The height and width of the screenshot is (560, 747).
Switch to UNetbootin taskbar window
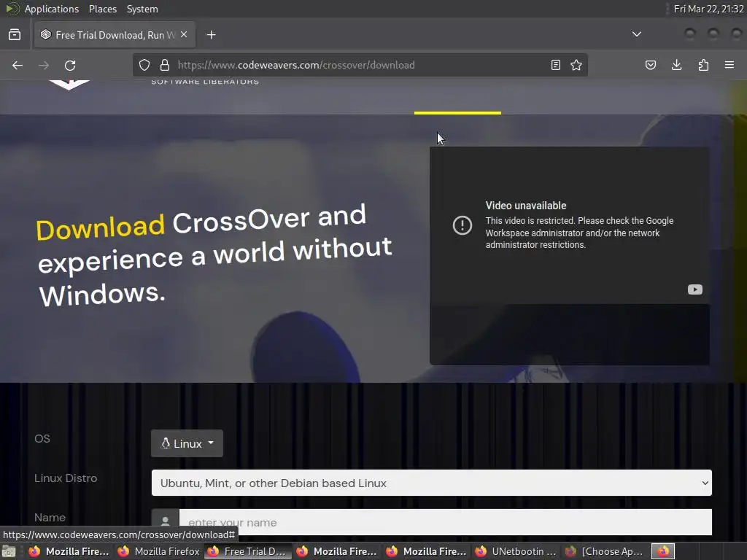[x=516, y=551]
